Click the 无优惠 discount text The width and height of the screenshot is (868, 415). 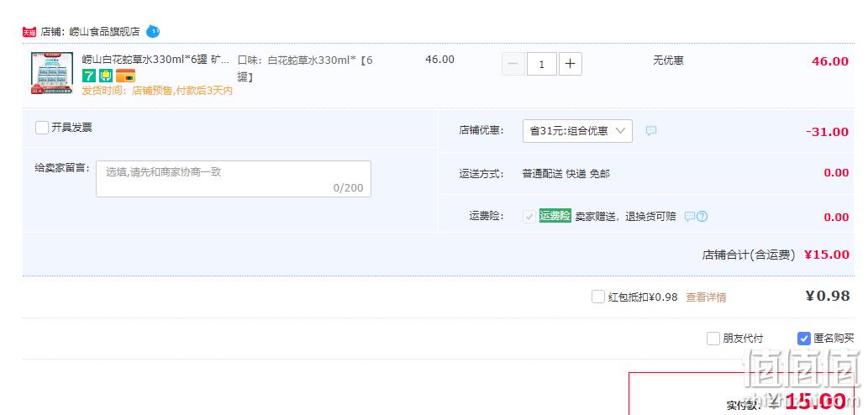point(668,60)
